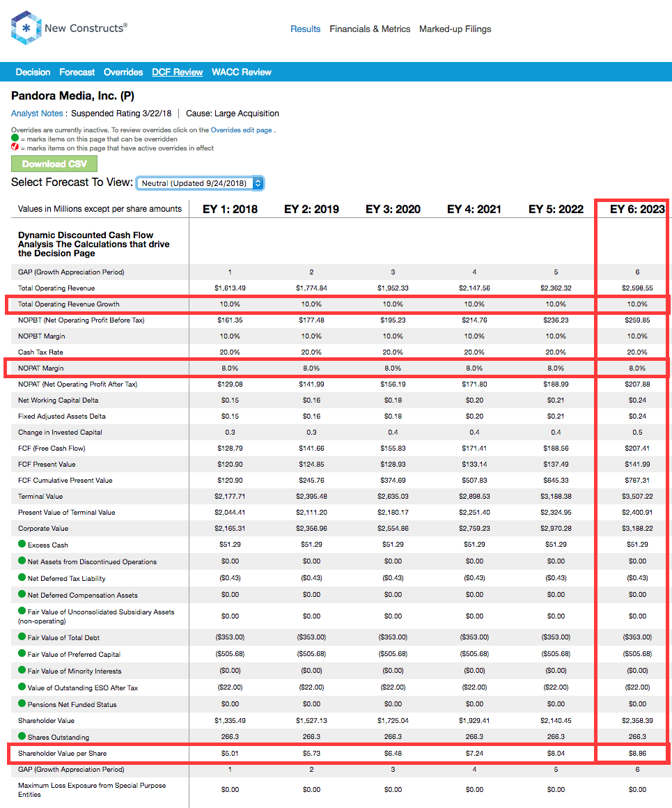This screenshot has height=808, width=672.
Task: Click the FCF Cumulative Present Value label
Action: pos(65,480)
